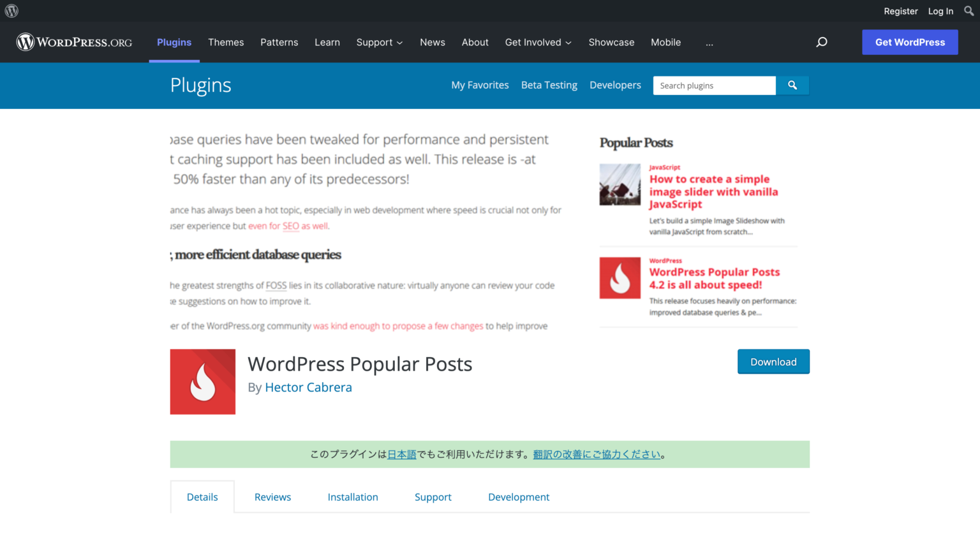Select Themes in the main navigation
This screenshot has height=537, width=980.
coord(226,42)
